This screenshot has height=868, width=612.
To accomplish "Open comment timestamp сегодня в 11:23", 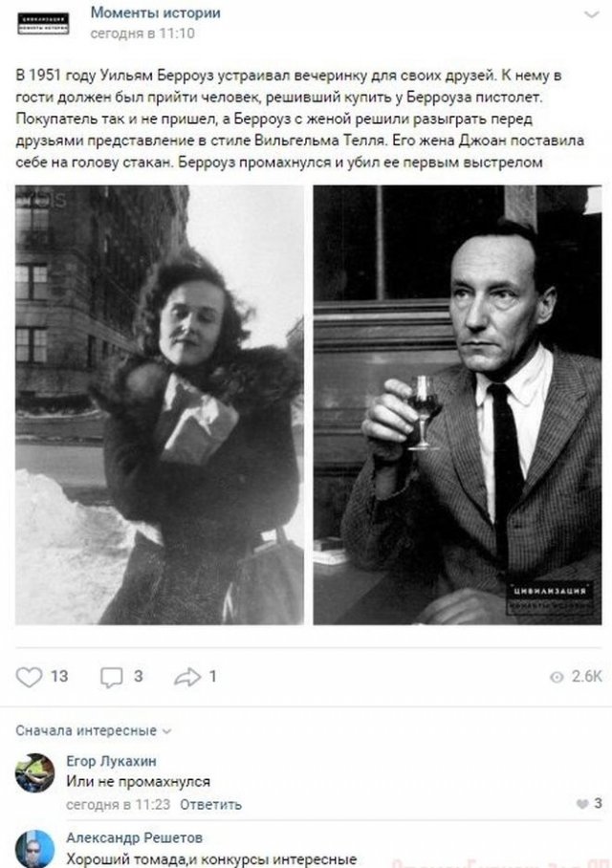I will click(x=118, y=804).
